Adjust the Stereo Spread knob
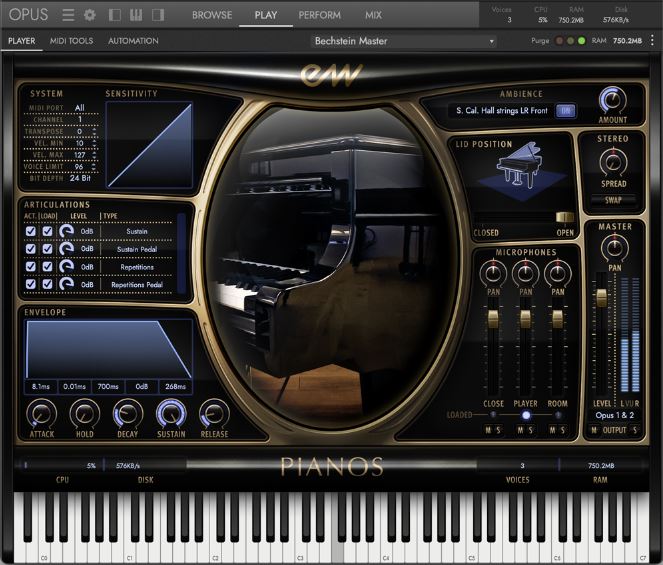 tap(613, 162)
